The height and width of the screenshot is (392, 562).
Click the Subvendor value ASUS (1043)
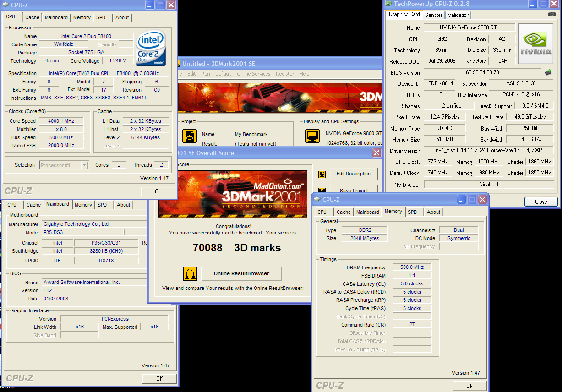(x=520, y=84)
